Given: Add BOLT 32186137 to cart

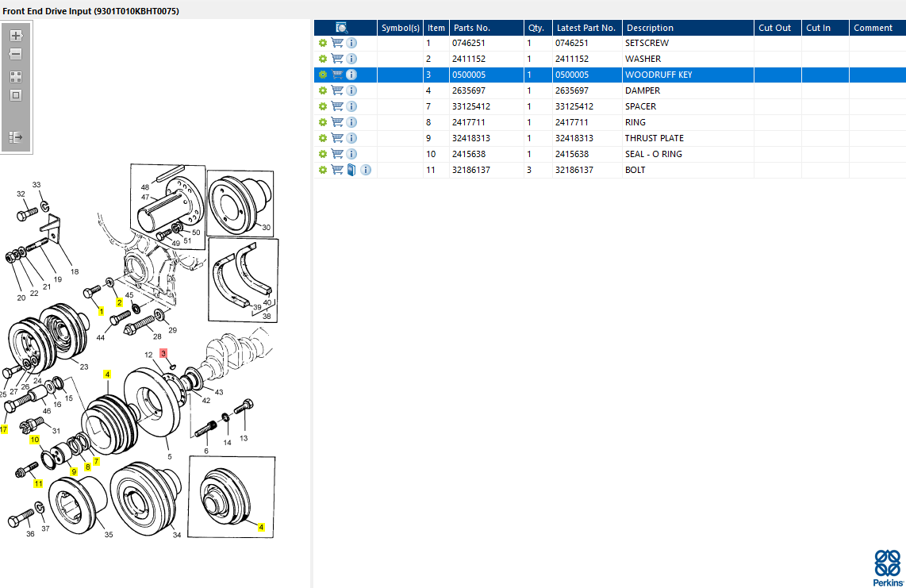Looking at the screenshot, I should (x=337, y=170).
